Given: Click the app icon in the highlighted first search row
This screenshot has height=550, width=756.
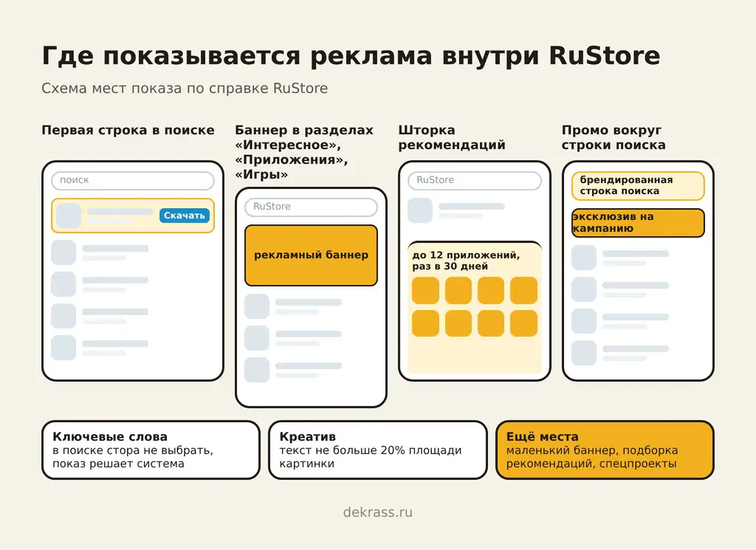Looking at the screenshot, I should click(x=69, y=216).
